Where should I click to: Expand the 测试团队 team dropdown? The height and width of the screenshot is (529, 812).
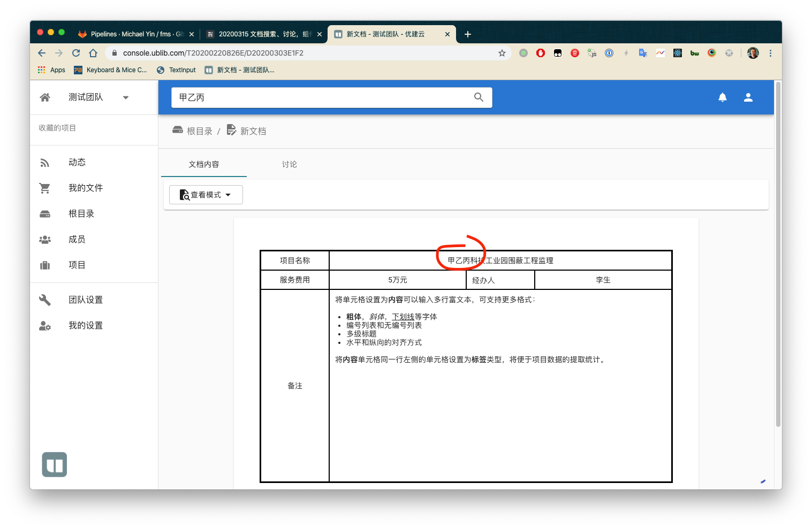point(126,97)
